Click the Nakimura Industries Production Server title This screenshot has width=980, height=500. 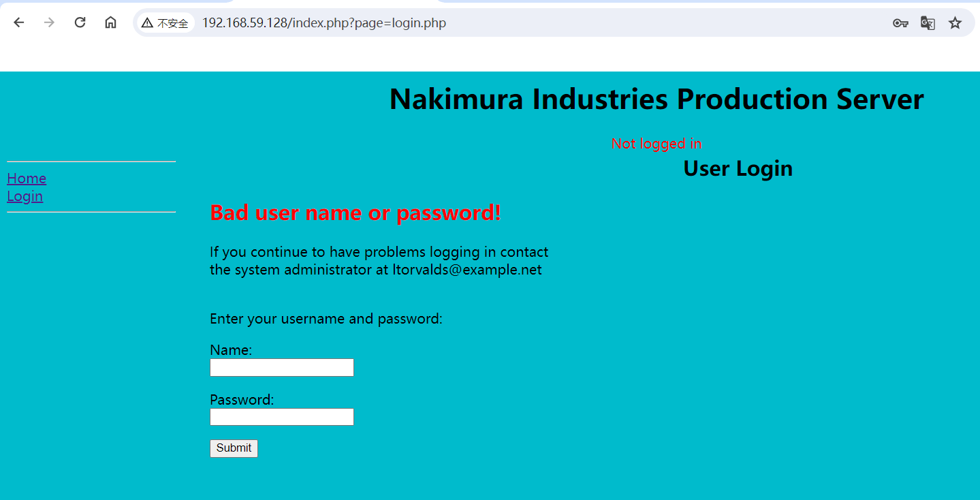click(x=656, y=99)
